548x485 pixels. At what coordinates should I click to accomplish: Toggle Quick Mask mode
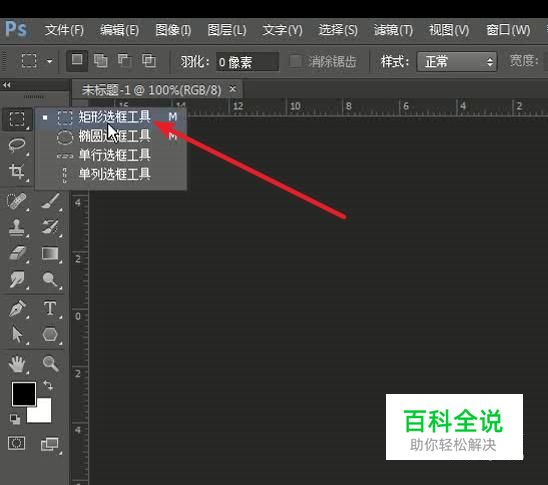point(16,444)
